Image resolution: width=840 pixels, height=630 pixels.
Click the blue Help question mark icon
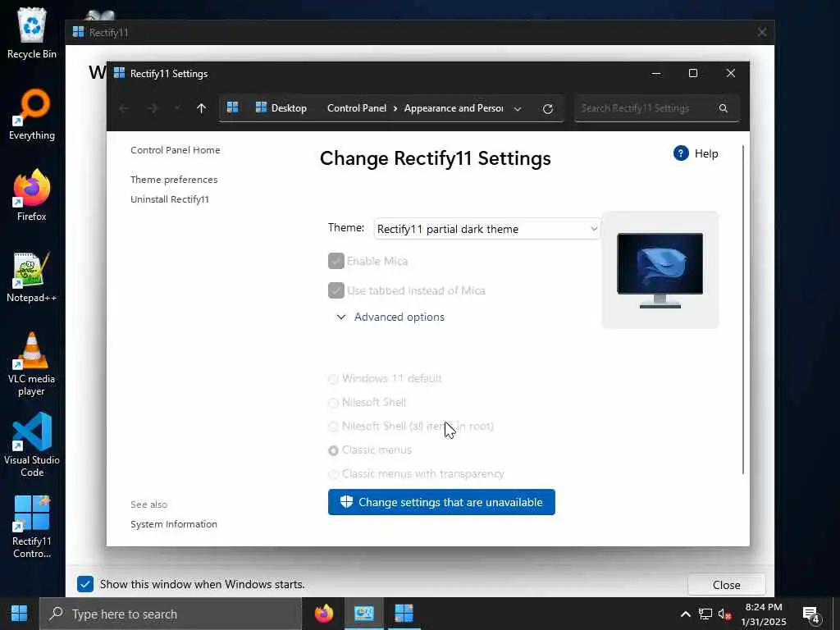pos(681,153)
